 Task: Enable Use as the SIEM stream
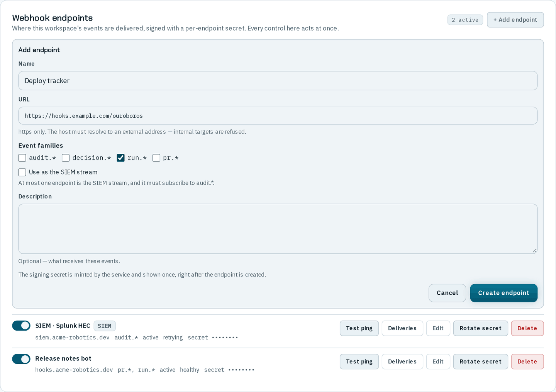(22, 172)
